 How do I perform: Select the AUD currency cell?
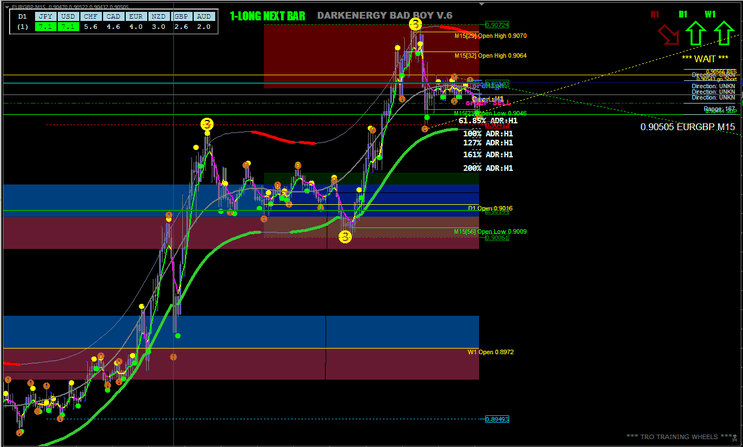pos(204,16)
